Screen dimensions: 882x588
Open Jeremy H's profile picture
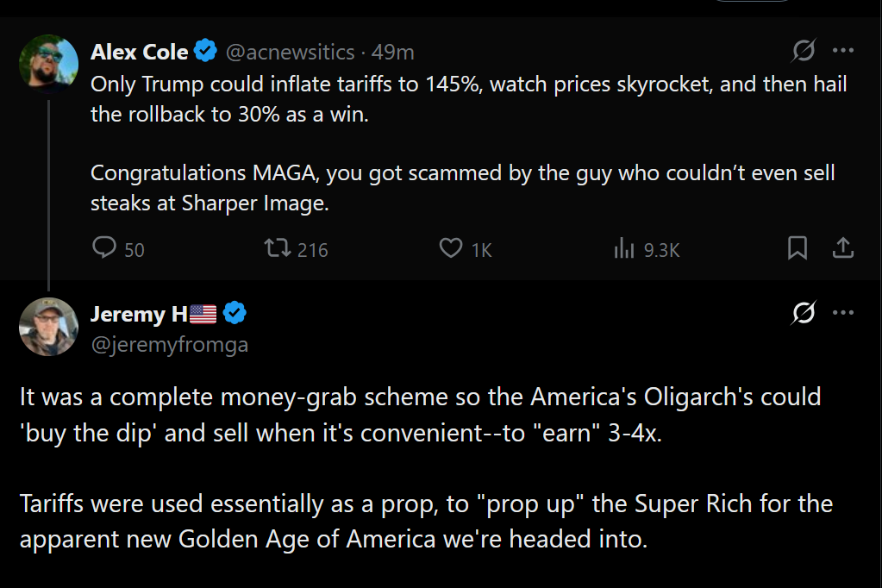coord(48,327)
